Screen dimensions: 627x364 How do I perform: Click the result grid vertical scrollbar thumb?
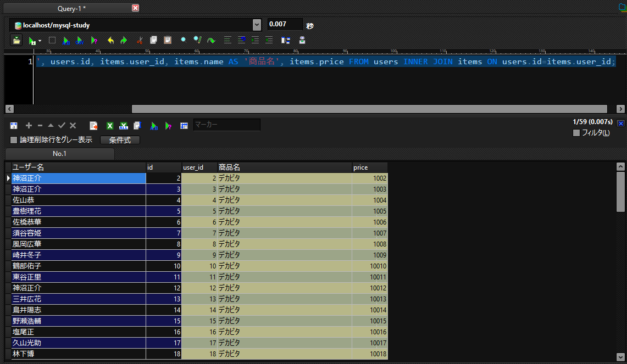(x=620, y=192)
